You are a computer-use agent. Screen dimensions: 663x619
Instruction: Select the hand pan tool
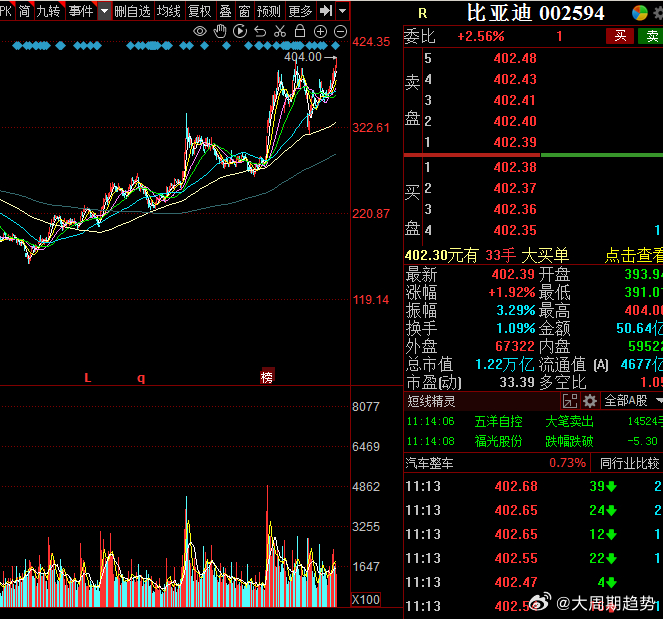point(220,31)
